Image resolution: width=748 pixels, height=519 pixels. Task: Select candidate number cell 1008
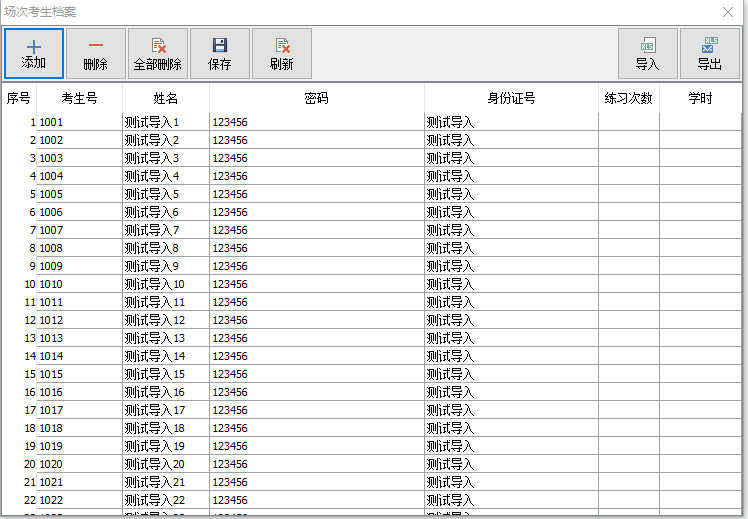pyautogui.click(x=79, y=248)
